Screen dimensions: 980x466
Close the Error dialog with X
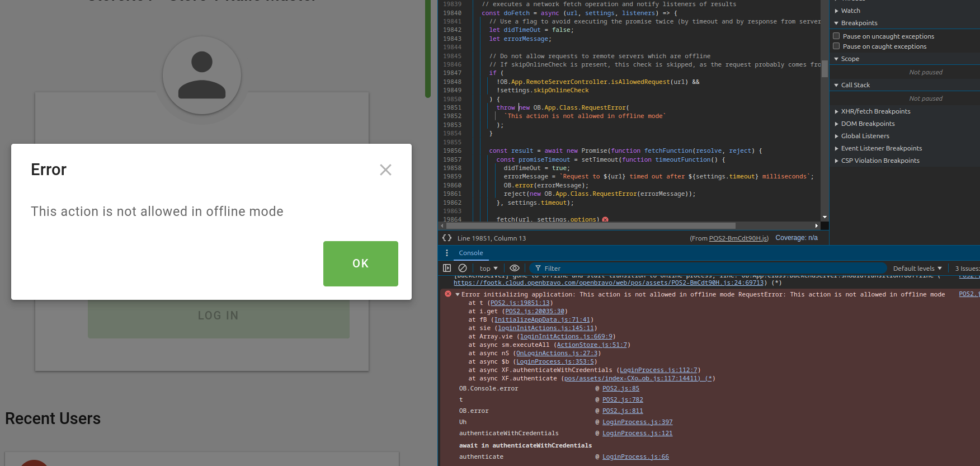385,170
